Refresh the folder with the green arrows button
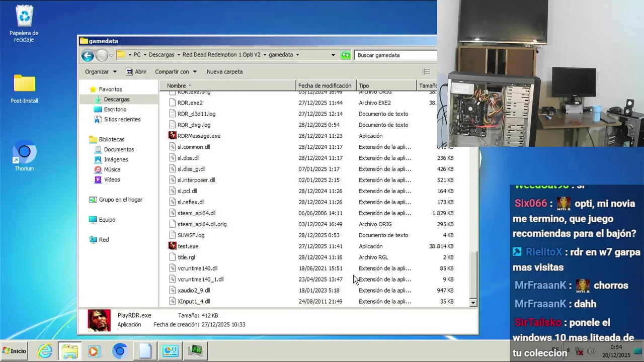The image size is (644, 362). point(346,55)
